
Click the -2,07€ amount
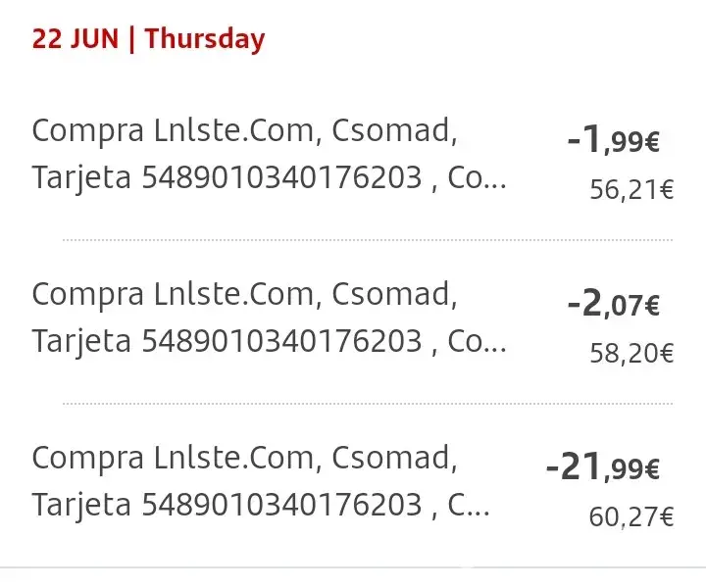[614, 306]
